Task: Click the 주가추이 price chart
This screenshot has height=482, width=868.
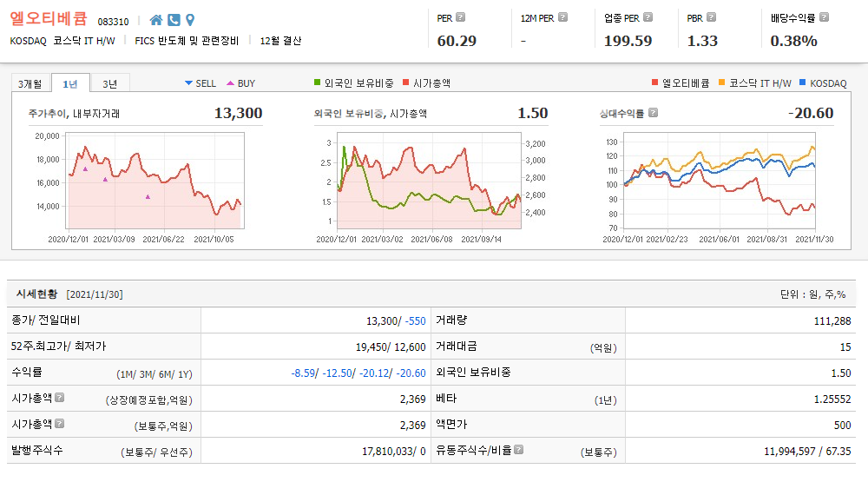Action: coord(155,181)
